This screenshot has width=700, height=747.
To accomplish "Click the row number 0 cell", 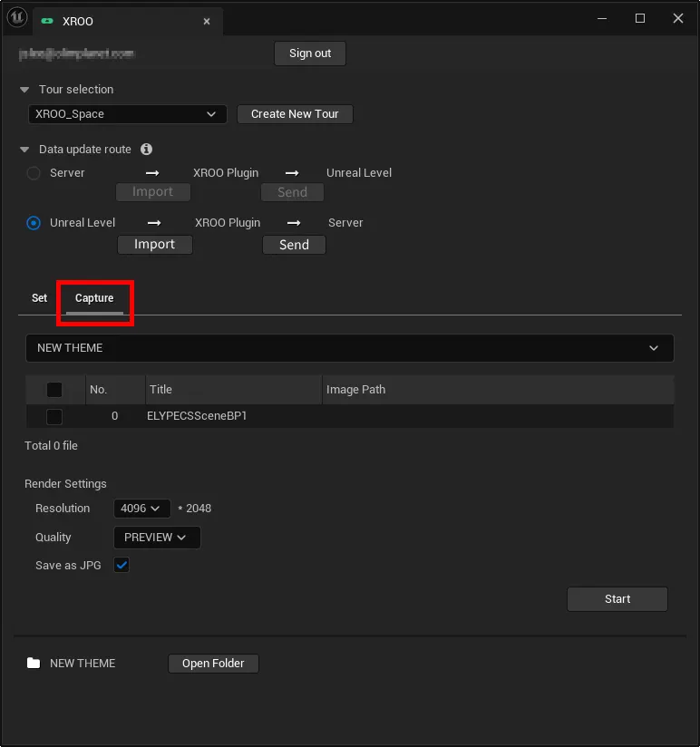I will tap(114, 416).
